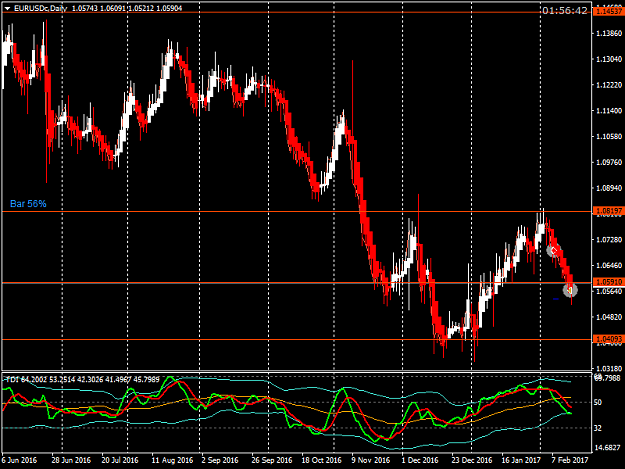The image size is (625, 469).
Task: Click the 20 Jul 2016 date label
Action: point(120,460)
